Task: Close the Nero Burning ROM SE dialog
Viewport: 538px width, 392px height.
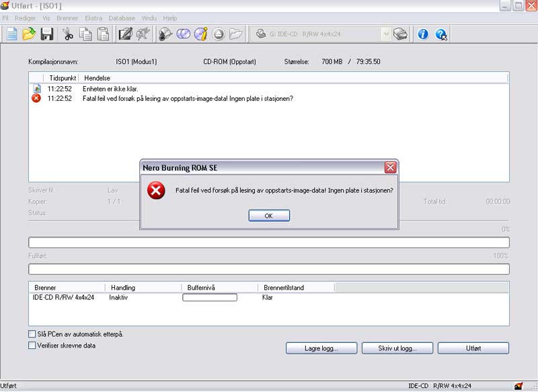Action: [391, 167]
